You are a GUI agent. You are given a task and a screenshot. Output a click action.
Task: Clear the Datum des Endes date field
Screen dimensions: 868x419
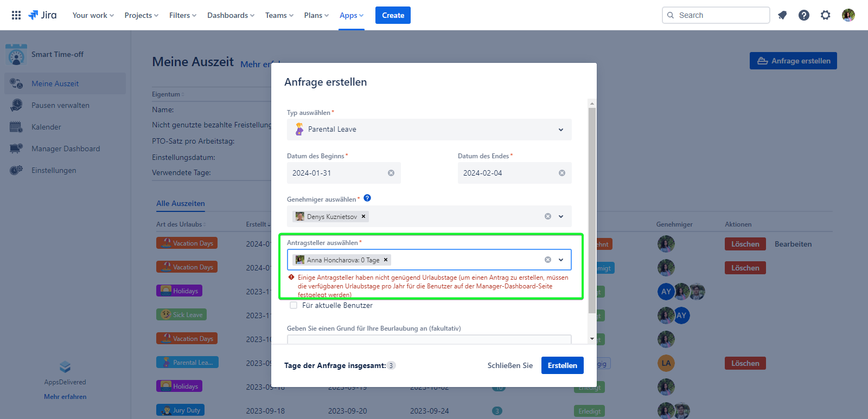click(x=562, y=173)
